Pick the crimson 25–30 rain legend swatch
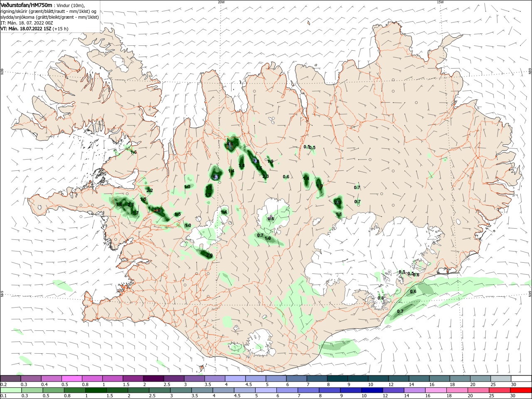This screenshot has height=399, width=532. click(x=500, y=390)
